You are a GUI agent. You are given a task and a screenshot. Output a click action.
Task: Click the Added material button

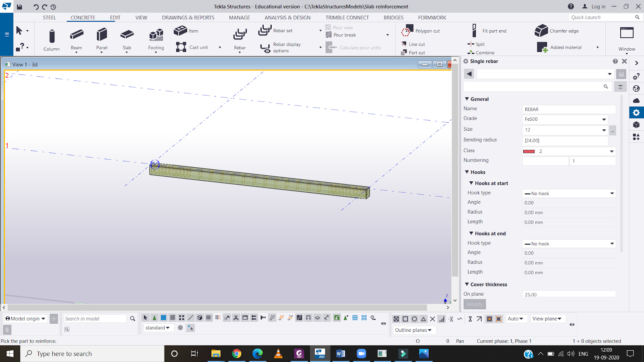coord(559,47)
